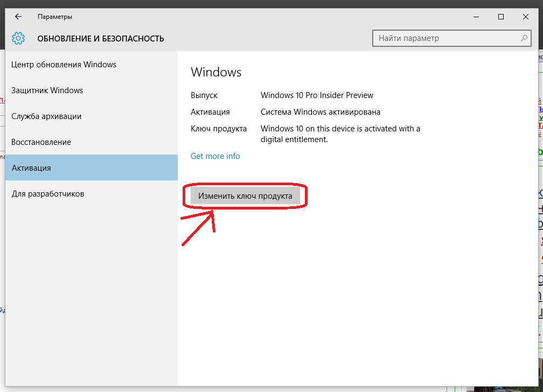The height and width of the screenshot is (392, 543).
Task: Focus the 'Найти параметр' search field
Action: [x=444, y=38]
